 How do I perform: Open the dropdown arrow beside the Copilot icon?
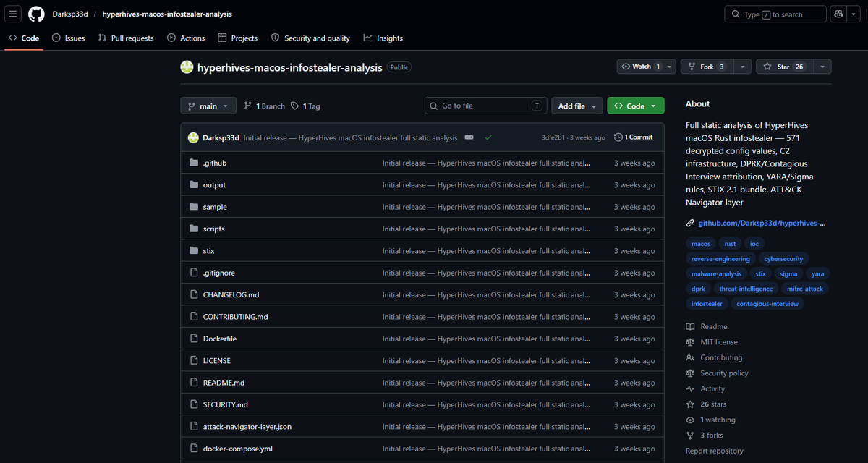[x=853, y=14]
